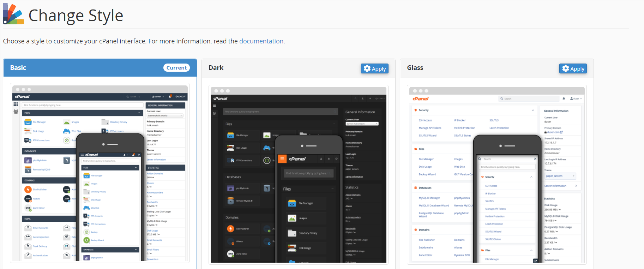Click the Site Publisher icon in Dark preview
The image size is (644, 269).
tap(231, 229)
